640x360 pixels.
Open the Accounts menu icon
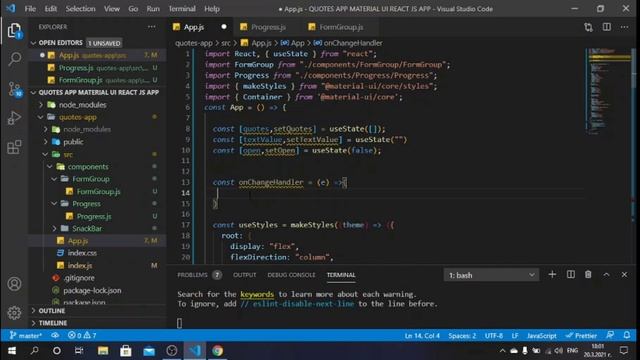14,284
